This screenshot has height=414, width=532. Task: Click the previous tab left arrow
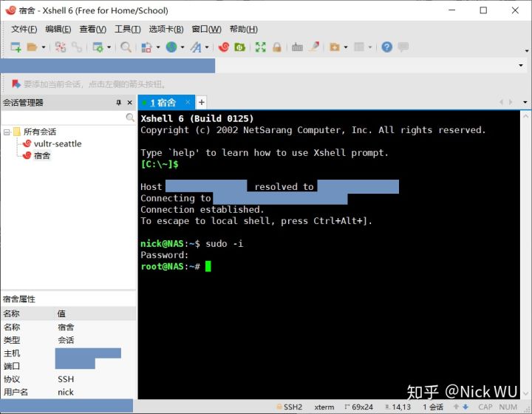(x=501, y=102)
